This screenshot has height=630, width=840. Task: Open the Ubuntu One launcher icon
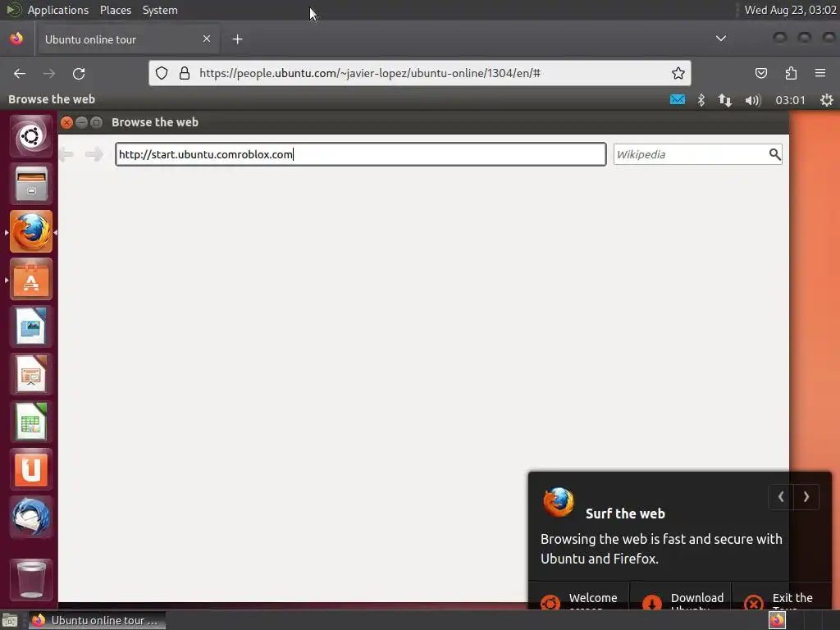point(31,469)
